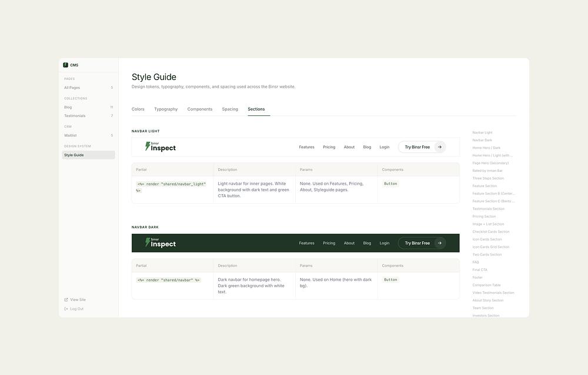Click the Binsr Inspect logo in dark navbar
Screen dimensions: 588x375
(x=160, y=243)
